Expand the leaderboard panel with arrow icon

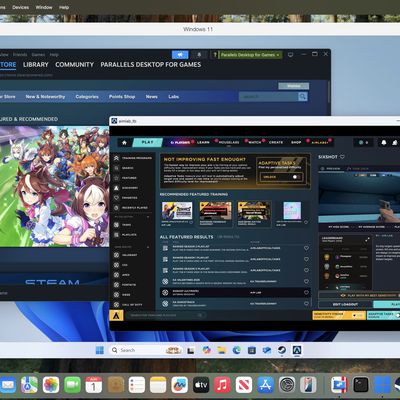(x=367, y=240)
